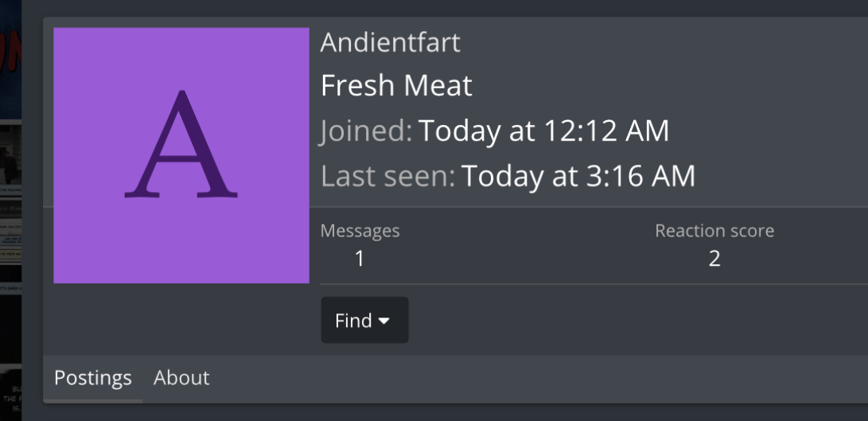Click the Reaction score value 2
This screenshot has height=421, width=868.
click(x=714, y=259)
